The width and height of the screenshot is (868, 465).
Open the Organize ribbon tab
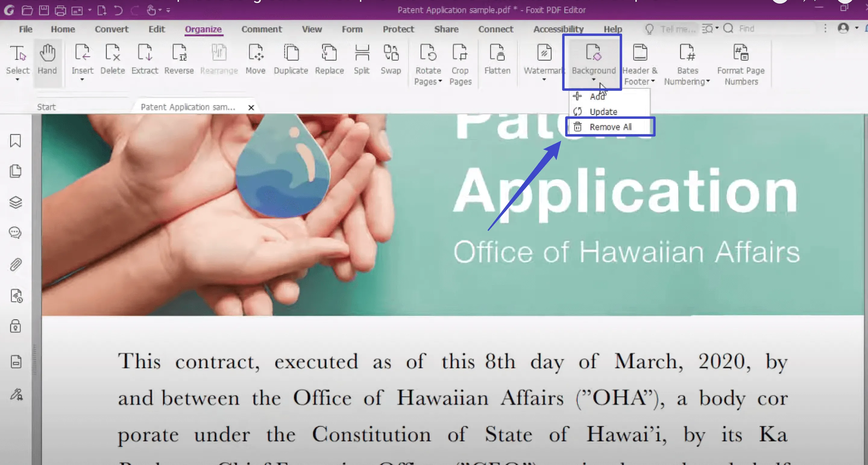(x=203, y=29)
